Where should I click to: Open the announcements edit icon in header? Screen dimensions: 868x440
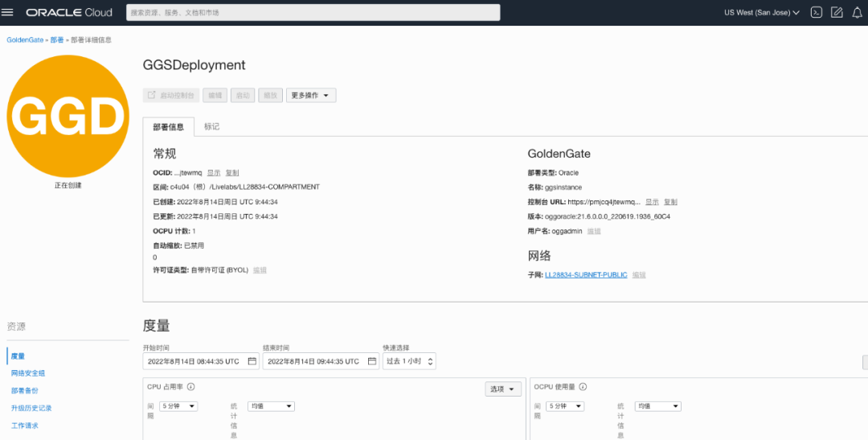[x=837, y=12]
